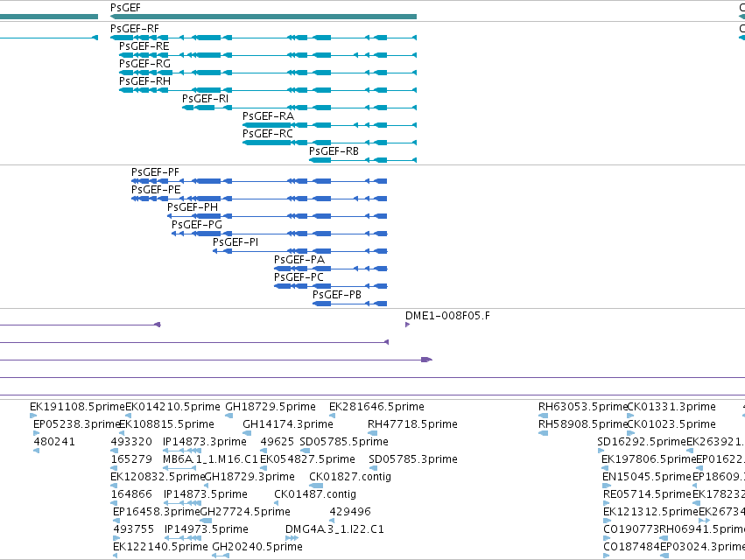The image size is (745, 560).
Task: Click the 493755 feature label
Action: click(134, 529)
